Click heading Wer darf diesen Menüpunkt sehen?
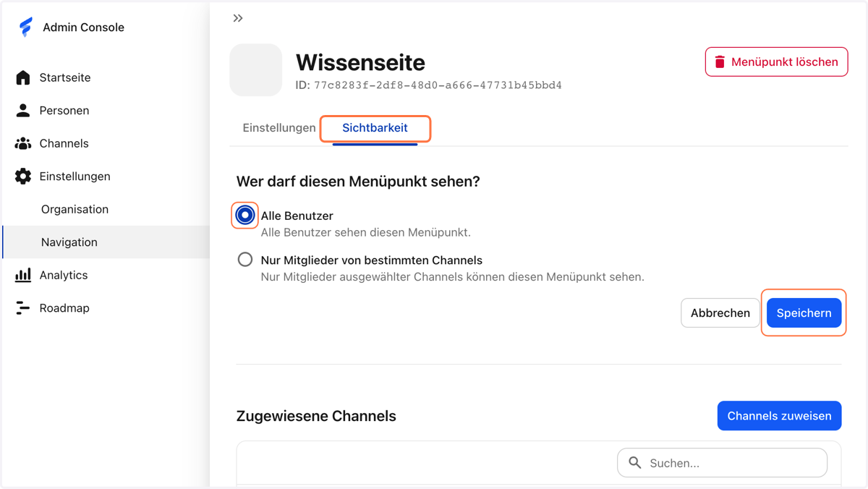The width and height of the screenshot is (868, 489). click(x=358, y=182)
